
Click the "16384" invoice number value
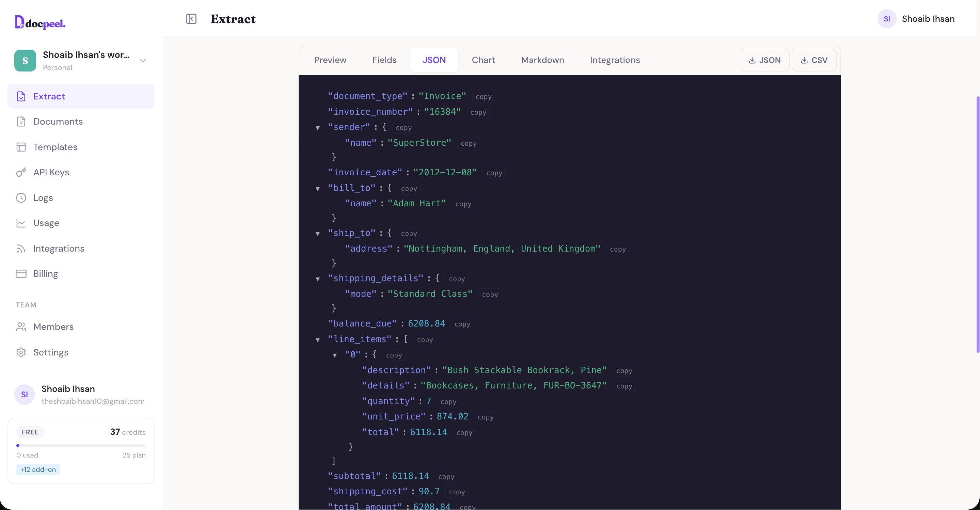tap(442, 112)
